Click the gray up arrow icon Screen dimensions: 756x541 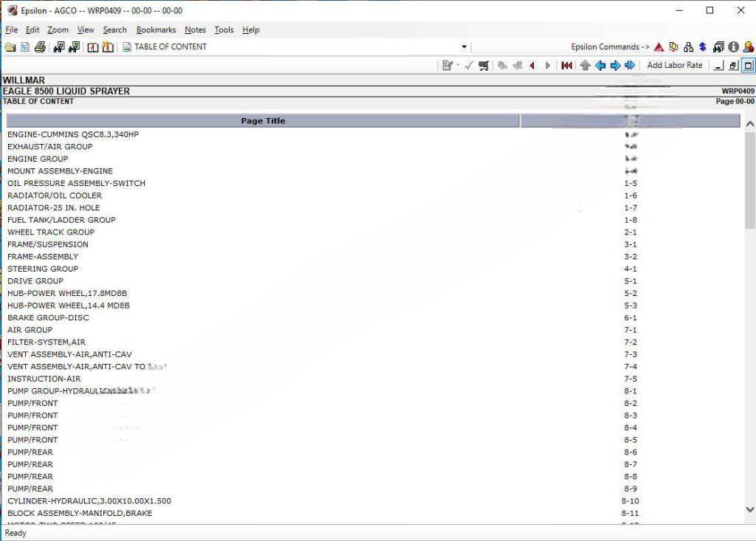click(x=585, y=66)
